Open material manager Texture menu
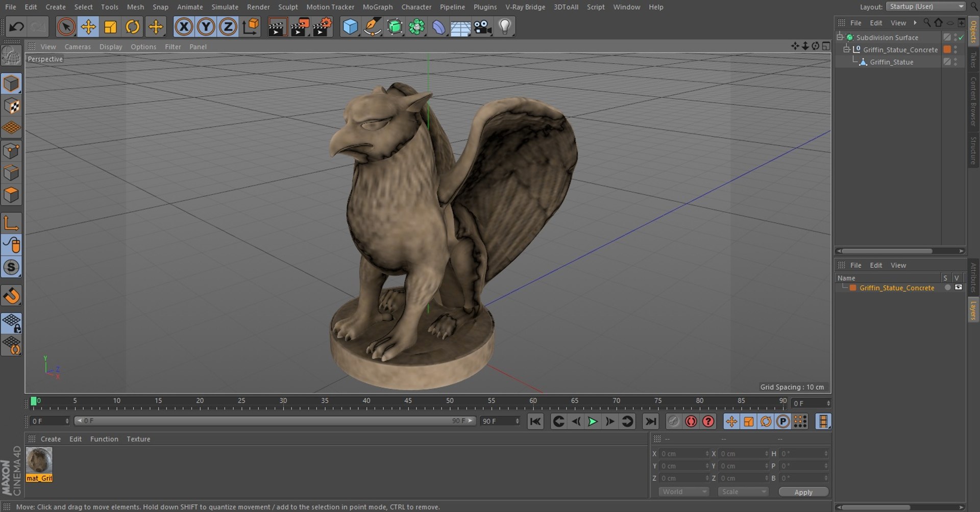980x512 pixels. pyautogui.click(x=138, y=439)
